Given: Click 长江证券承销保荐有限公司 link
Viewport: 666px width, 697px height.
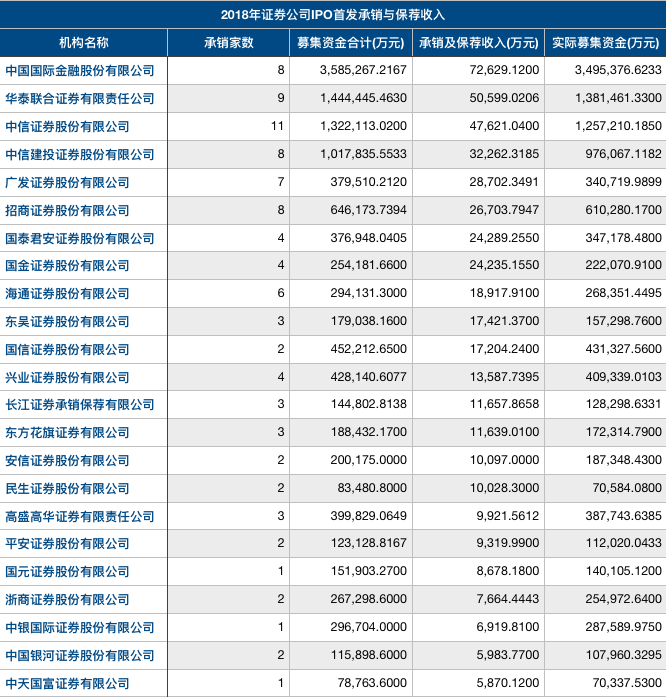Looking at the screenshot, I should [80, 405].
